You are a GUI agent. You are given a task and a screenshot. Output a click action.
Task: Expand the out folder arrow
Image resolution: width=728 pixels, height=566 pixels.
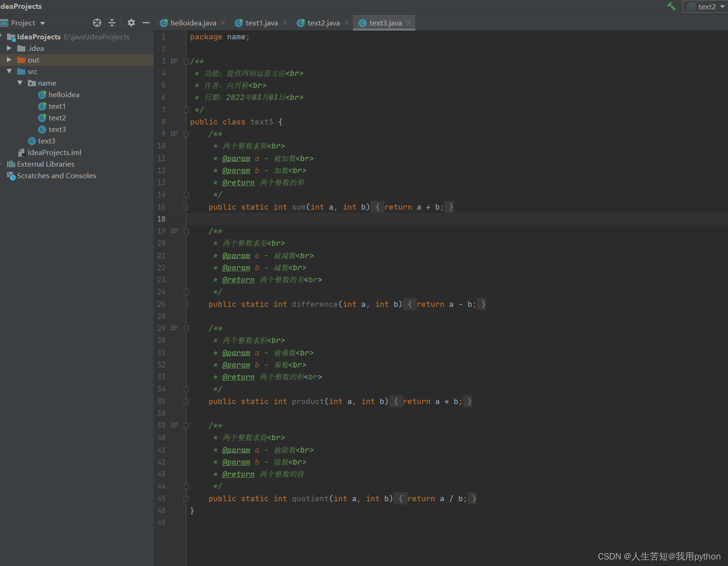(x=9, y=60)
